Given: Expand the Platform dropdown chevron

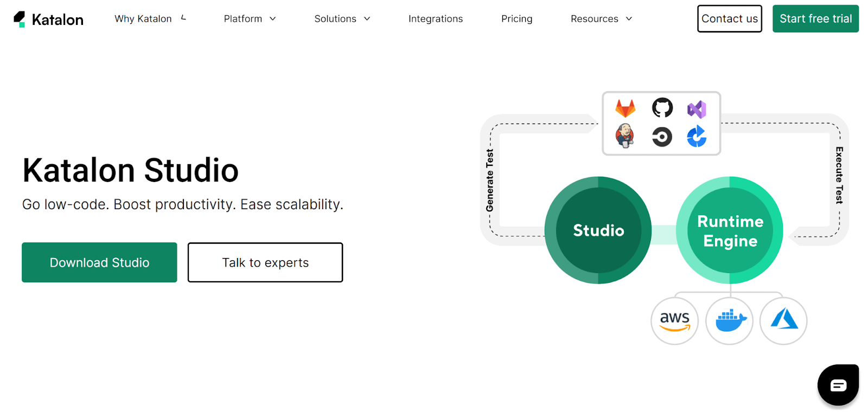Looking at the screenshot, I should (273, 19).
